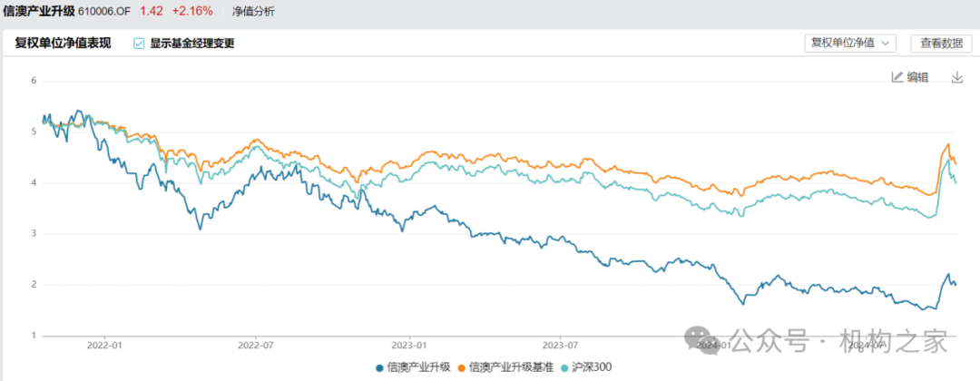The height and width of the screenshot is (381, 980).
Task: Click the 2022-07 date label on the axis
Action: coord(255,346)
